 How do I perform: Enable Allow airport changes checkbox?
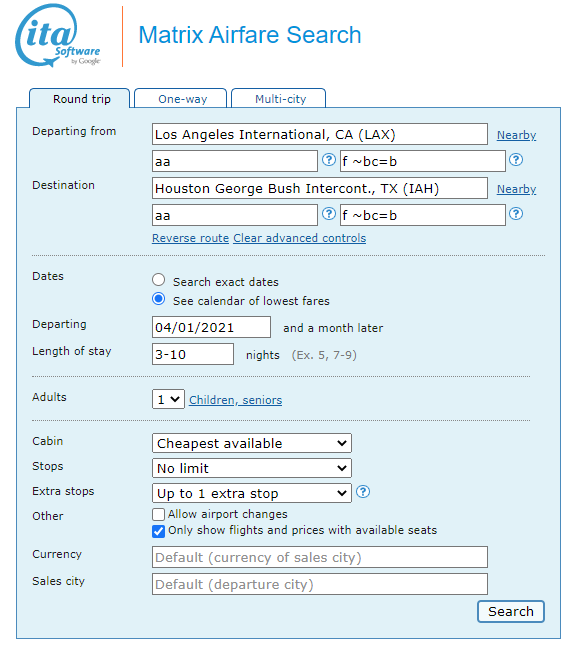[158, 514]
